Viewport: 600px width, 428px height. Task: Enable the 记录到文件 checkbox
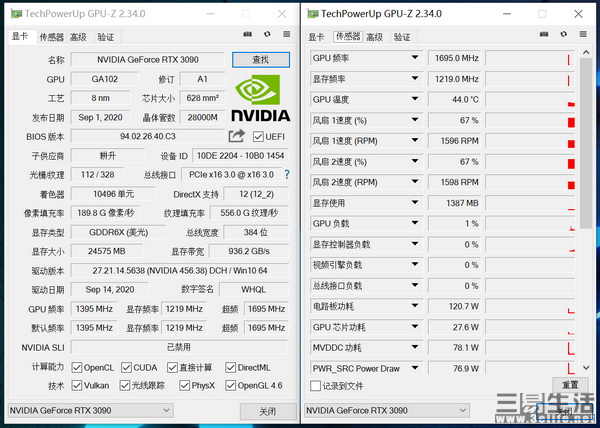[x=315, y=386]
